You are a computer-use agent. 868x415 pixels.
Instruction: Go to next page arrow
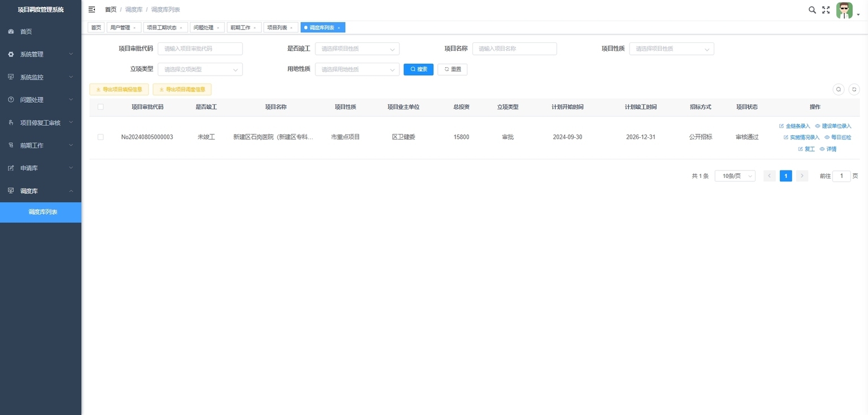click(802, 176)
